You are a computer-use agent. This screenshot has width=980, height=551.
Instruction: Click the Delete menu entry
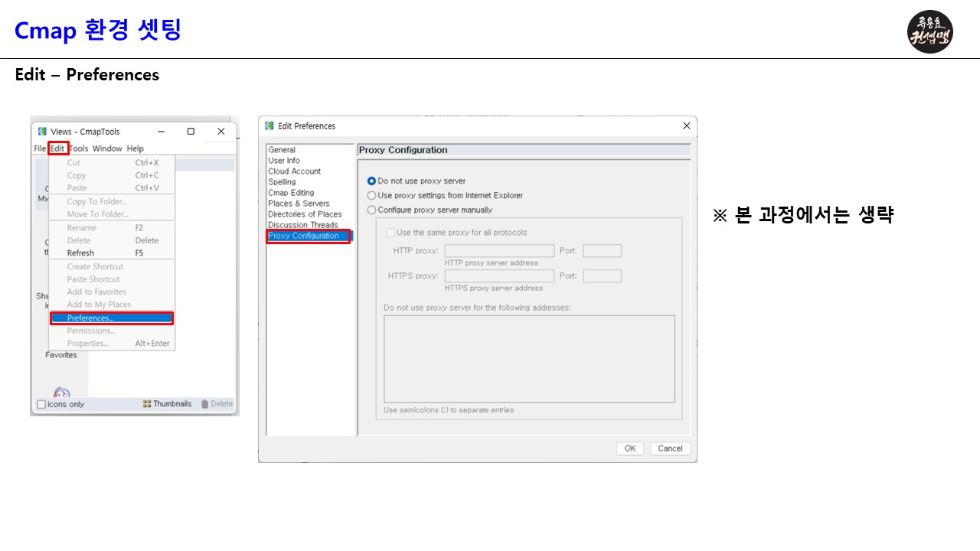click(x=112, y=240)
